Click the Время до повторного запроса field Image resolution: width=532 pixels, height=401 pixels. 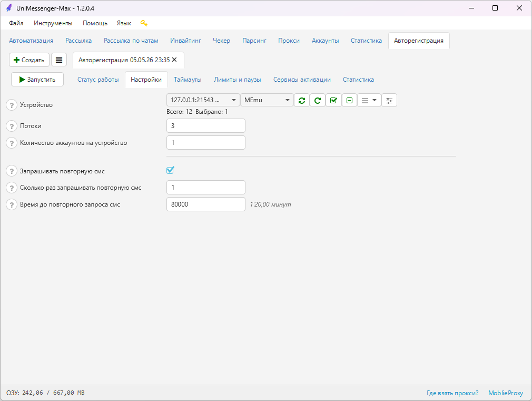click(x=205, y=204)
